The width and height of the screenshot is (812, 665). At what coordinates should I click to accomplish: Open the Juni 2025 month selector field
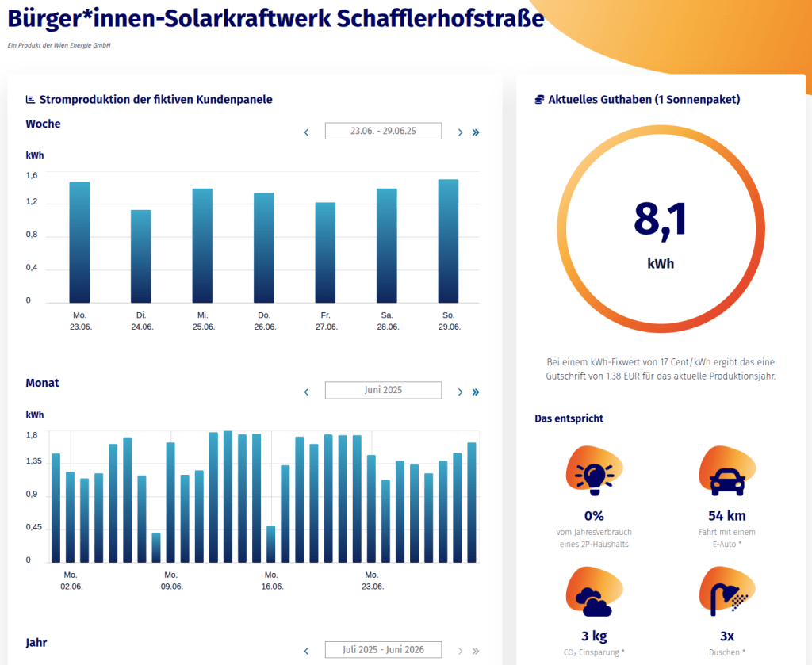[383, 391]
